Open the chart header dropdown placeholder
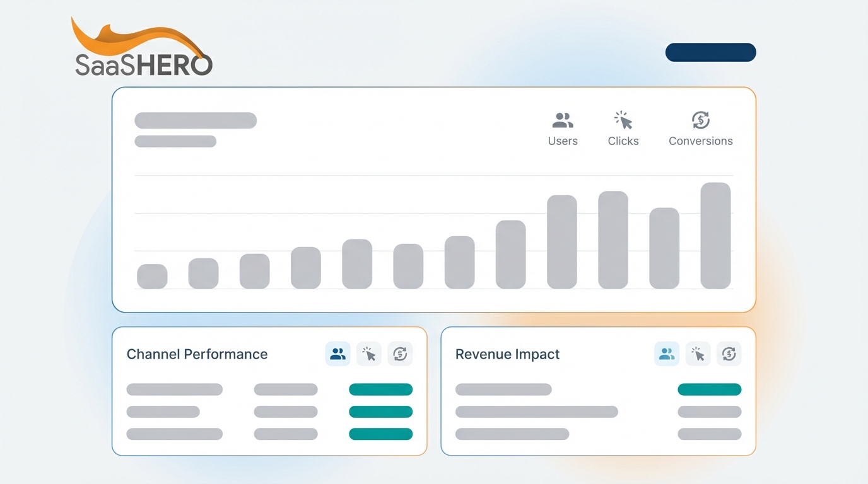The height and width of the screenshot is (484, 868). click(x=196, y=120)
